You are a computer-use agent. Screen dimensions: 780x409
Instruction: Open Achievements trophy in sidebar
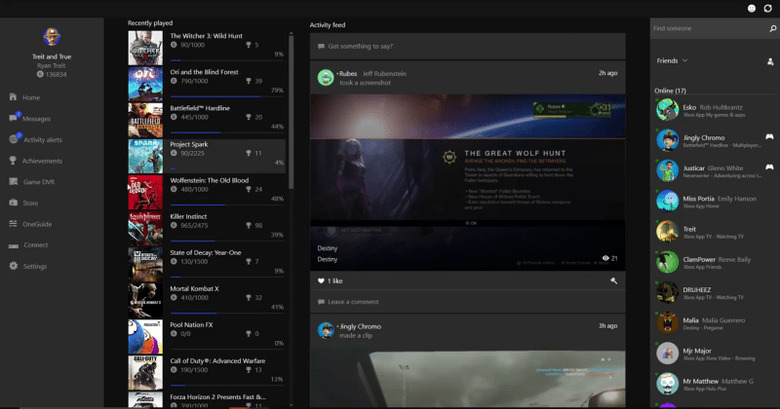(x=35, y=161)
